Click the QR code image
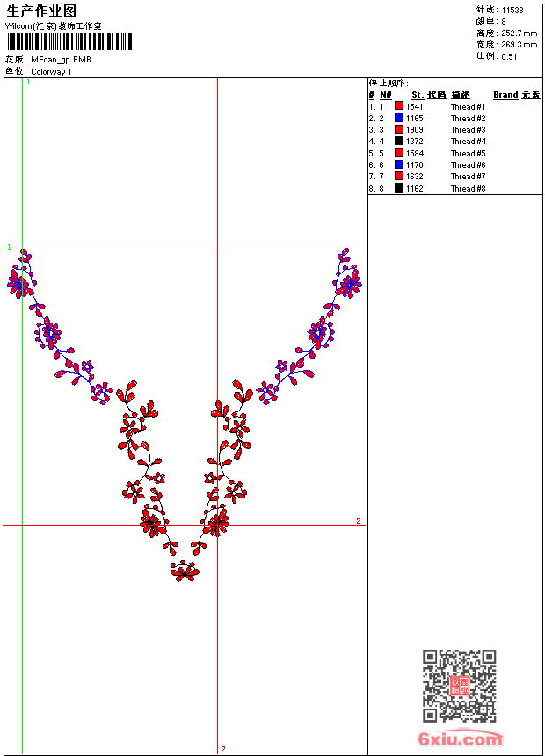Image resolution: width=545 pixels, height=756 pixels. [459, 686]
